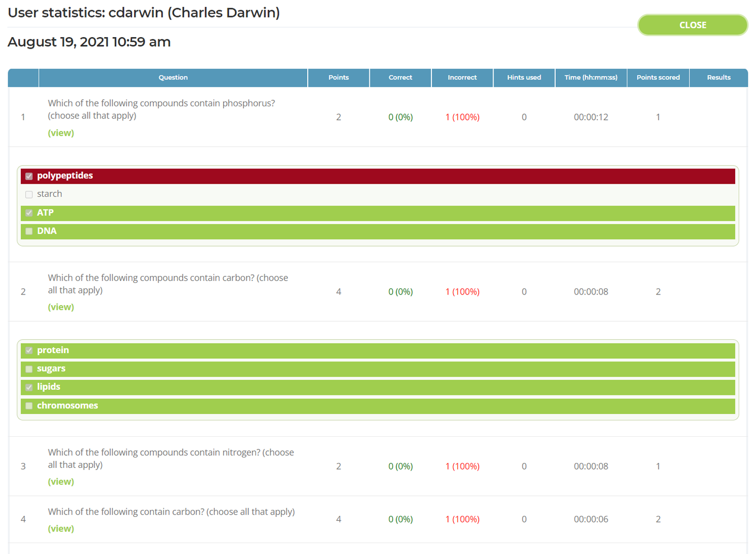Viewport: 756px width, 554px height.
Task: Toggle the lipids checkbox
Action: click(x=29, y=388)
